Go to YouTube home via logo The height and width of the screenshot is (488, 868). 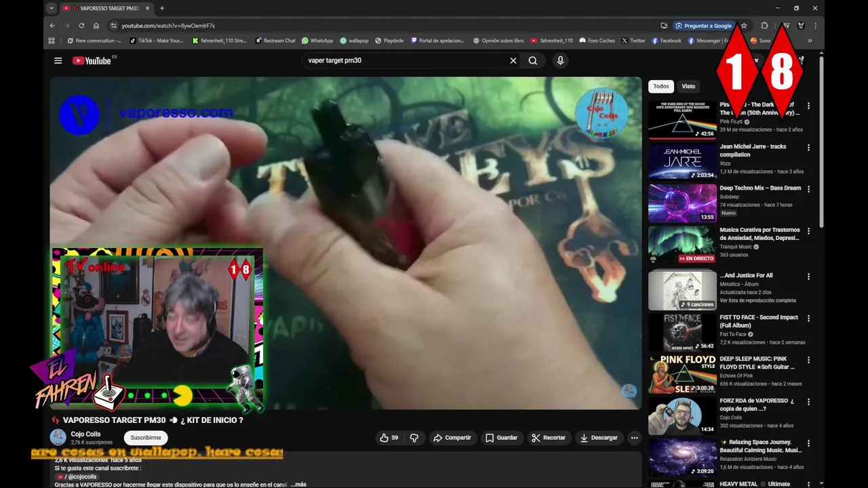tap(92, 60)
